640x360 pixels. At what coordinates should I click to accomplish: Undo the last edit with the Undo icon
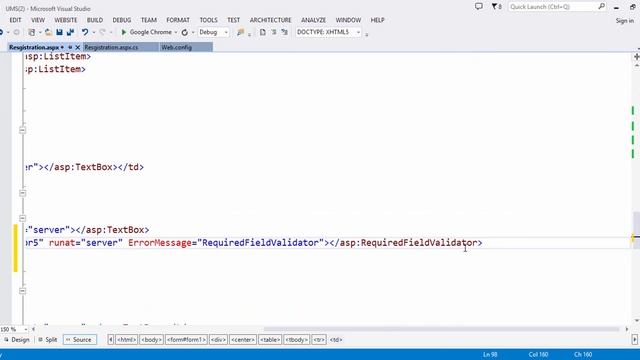pyautogui.click(x=84, y=32)
